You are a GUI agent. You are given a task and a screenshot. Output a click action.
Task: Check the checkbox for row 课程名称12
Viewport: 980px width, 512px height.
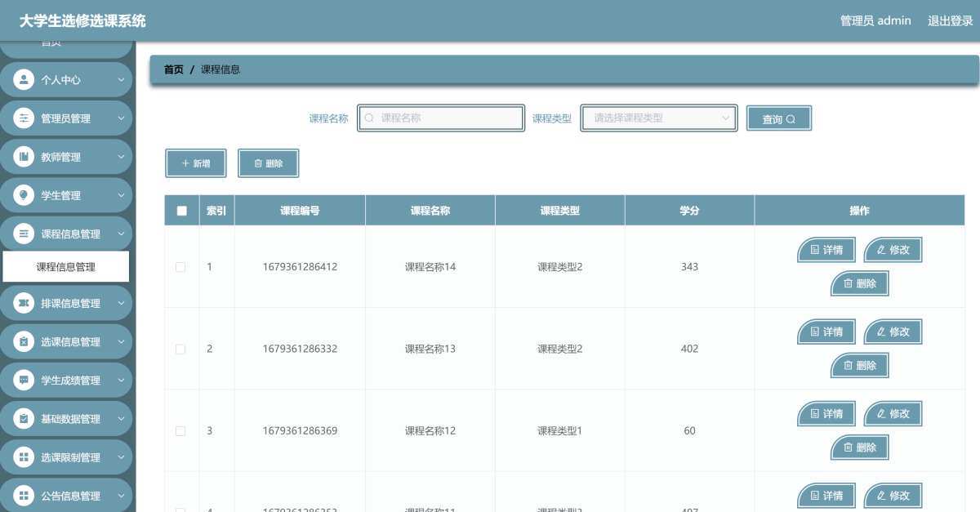click(181, 430)
